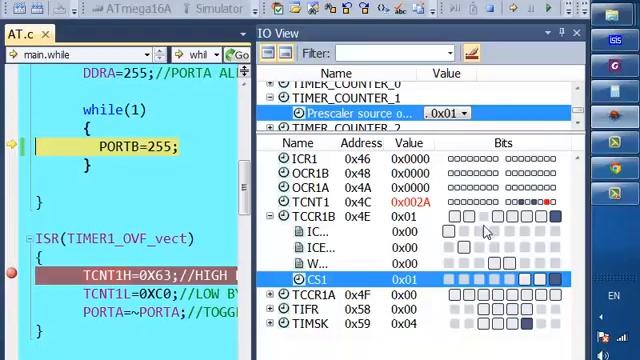Toggle the IC... row bit box
This screenshot has width=640, height=360.
pyautogui.click(x=449, y=231)
